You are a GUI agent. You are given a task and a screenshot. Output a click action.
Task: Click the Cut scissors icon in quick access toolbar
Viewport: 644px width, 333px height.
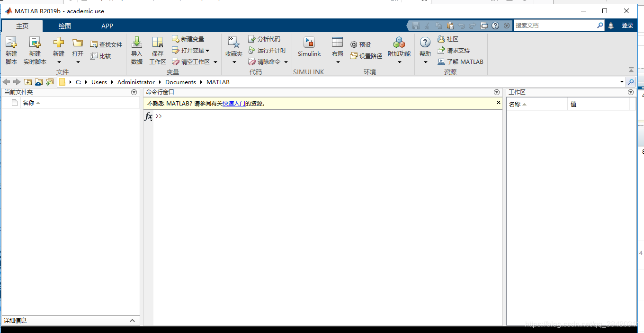428,26
